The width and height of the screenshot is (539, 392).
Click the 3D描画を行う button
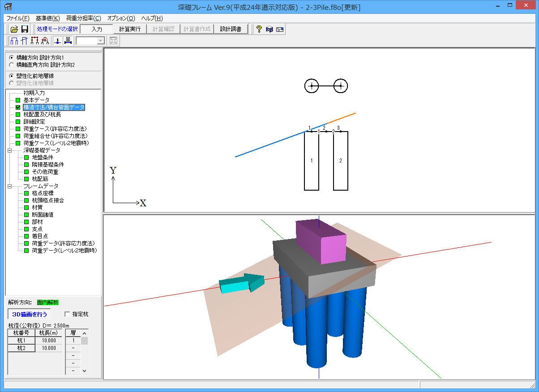coord(30,314)
